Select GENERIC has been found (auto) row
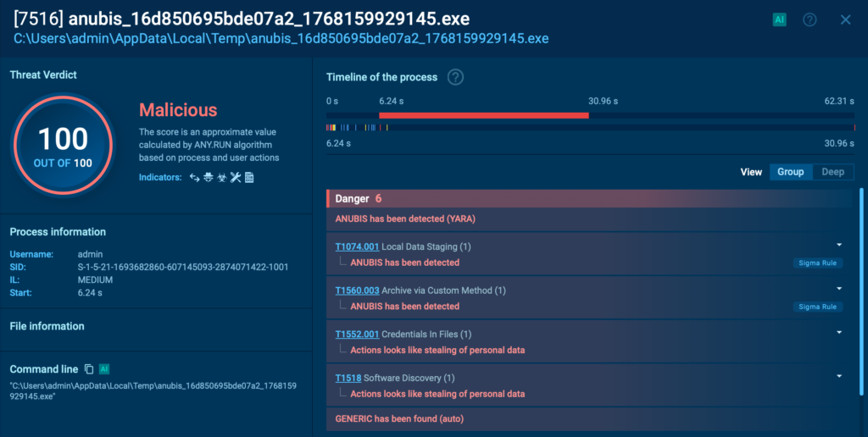Image resolution: width=868 pixels, height=437 pixels. [589, 418]
